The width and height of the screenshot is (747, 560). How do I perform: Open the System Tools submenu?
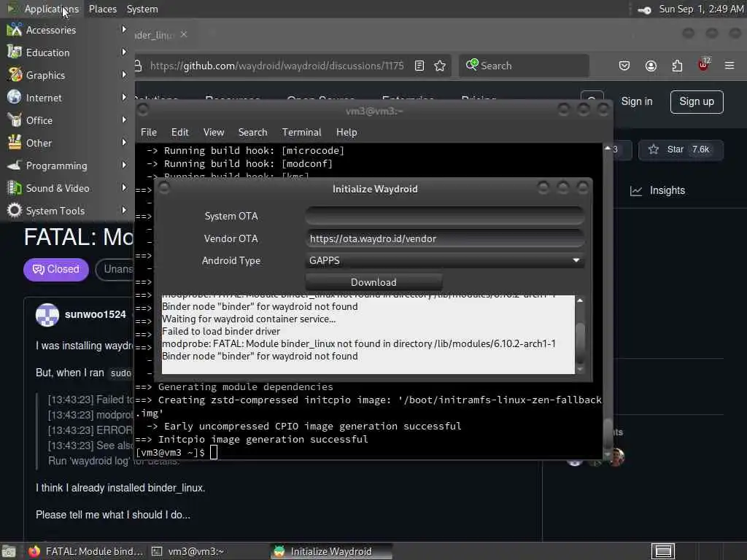coord(66,211)
